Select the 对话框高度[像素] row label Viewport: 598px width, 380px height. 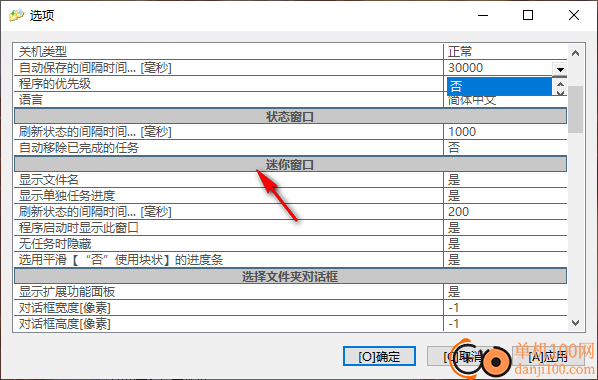pyautogui.click(x=64, y=324)
